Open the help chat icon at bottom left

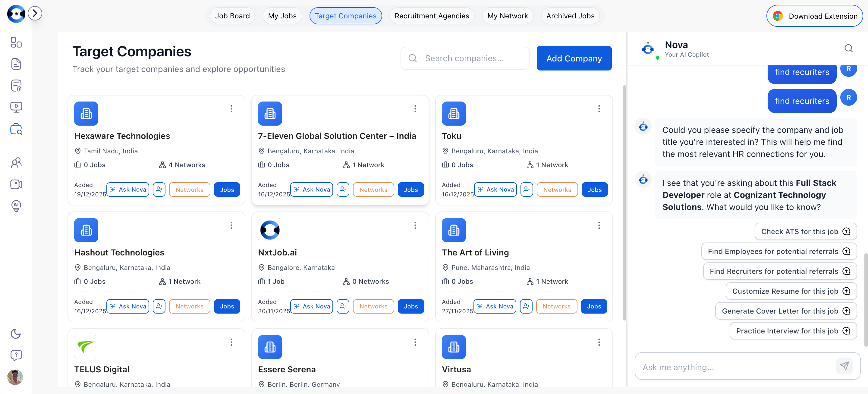[16, 355]
